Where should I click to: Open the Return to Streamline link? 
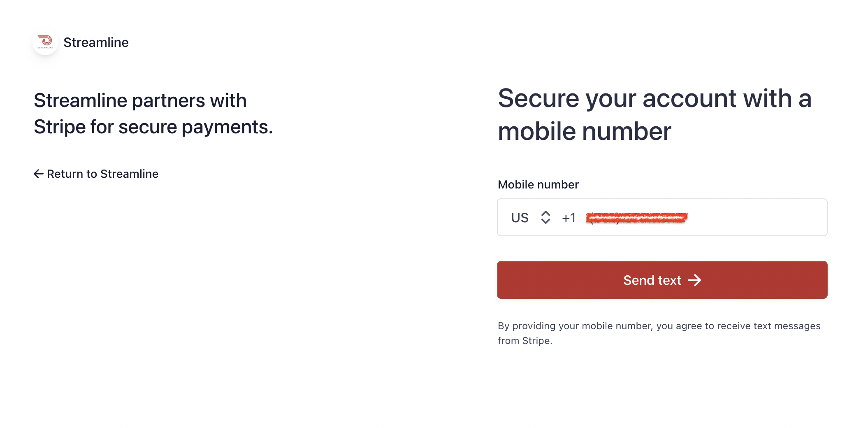[96, 174]
